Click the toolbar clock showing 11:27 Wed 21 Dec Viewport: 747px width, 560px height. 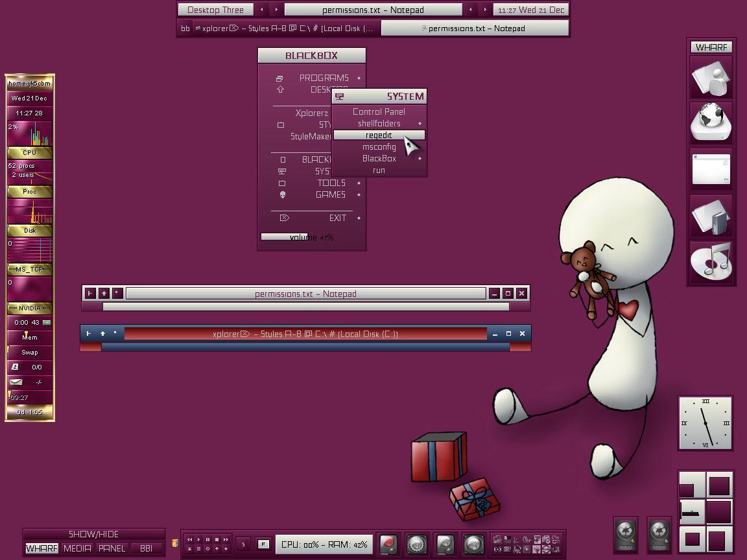(x=530, y=10)
